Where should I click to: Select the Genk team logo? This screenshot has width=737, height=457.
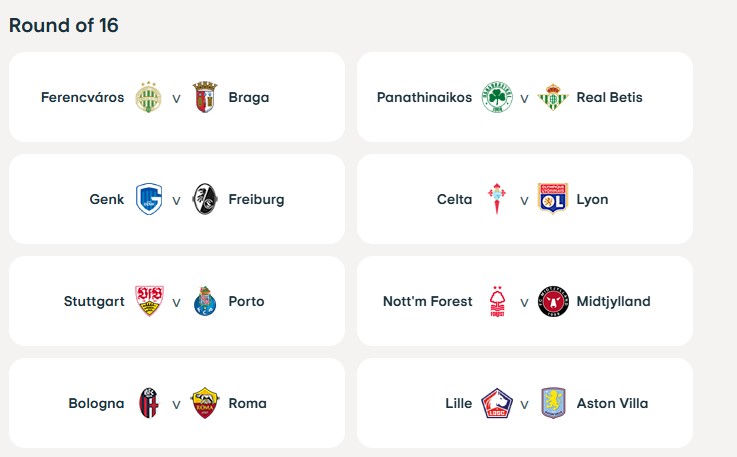coord(148,199)
